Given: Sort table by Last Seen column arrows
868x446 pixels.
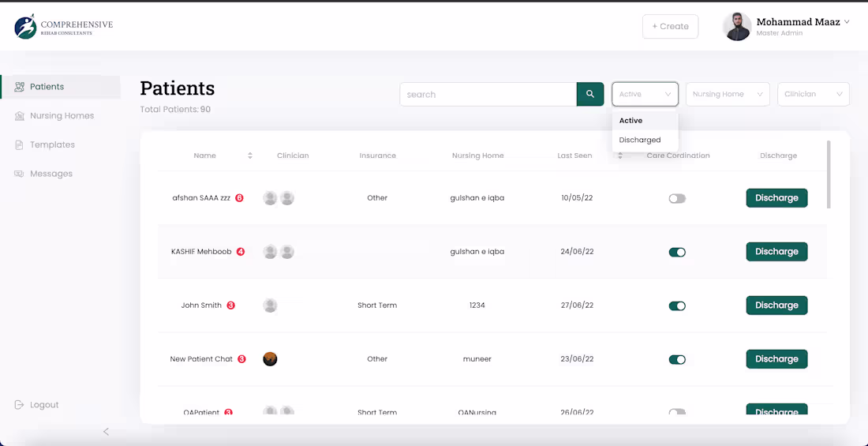Looking at the screenshot, I should (620, 156).
